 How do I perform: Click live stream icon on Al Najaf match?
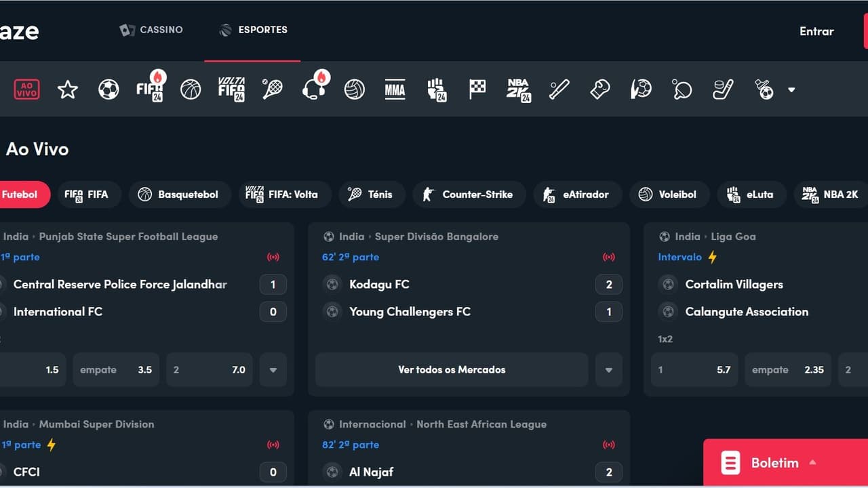(608, 445)
